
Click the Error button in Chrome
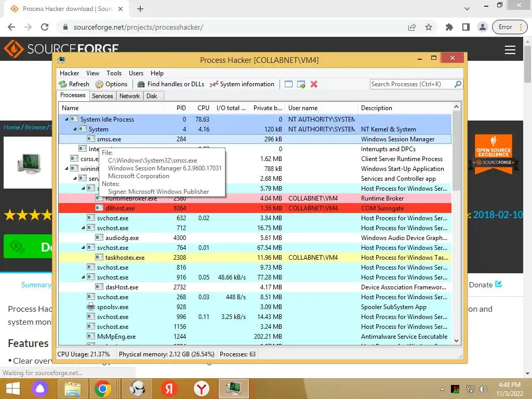(x=510, y=27)
